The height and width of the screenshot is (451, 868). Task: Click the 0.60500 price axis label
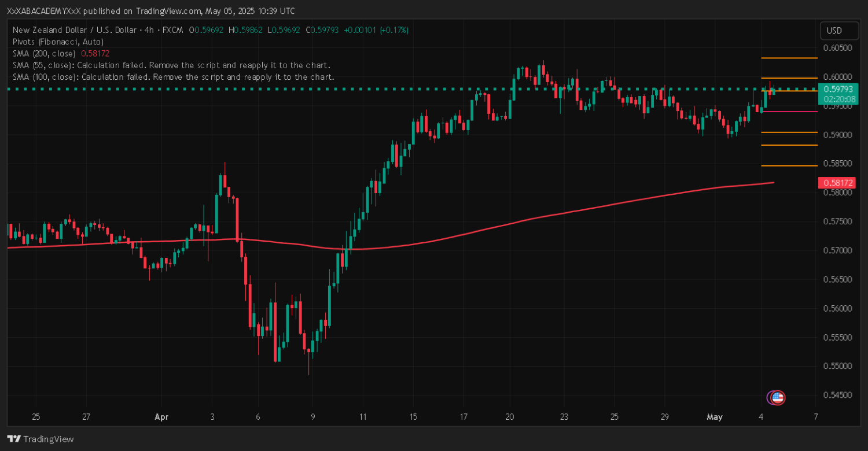click(837, 48)
